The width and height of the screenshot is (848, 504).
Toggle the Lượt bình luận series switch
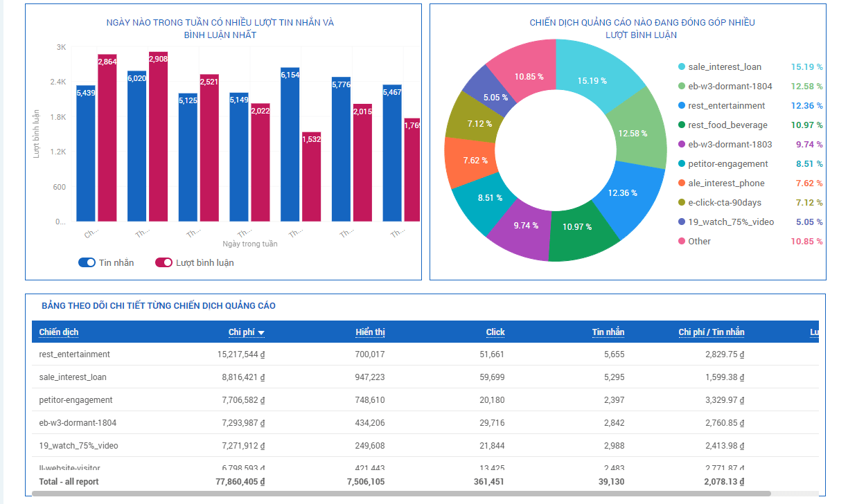tap(164, 262)
